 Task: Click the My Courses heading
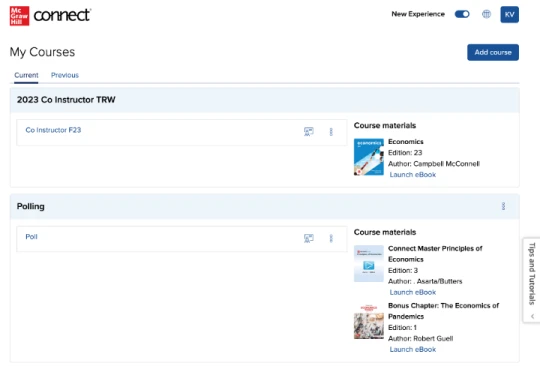[42, 52]
